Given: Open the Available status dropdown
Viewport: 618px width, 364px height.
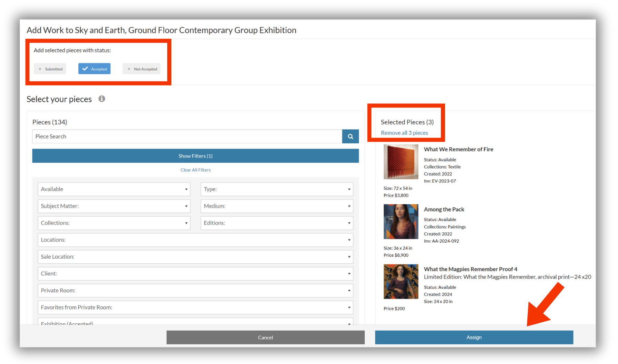Looking at the screenshot, I should (114, 189).
